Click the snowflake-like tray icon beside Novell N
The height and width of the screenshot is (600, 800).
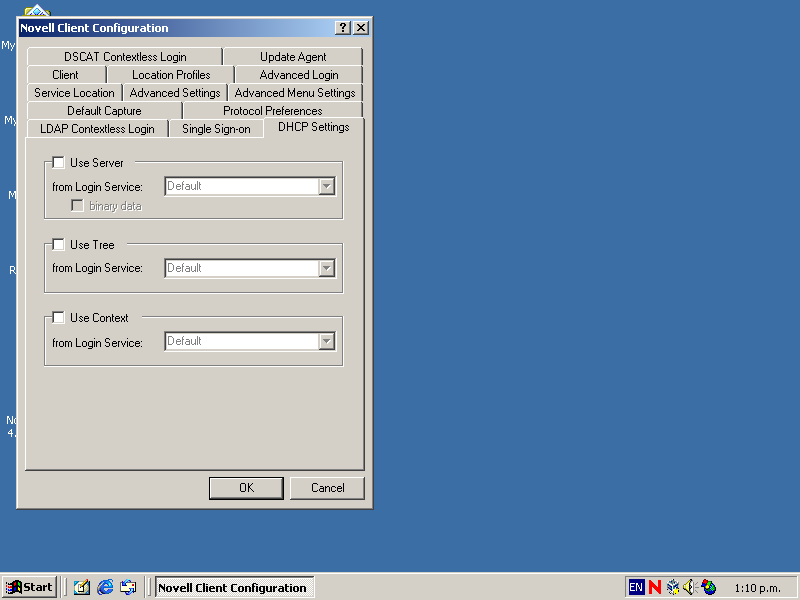pyautogui.click(x=673, y=587)
